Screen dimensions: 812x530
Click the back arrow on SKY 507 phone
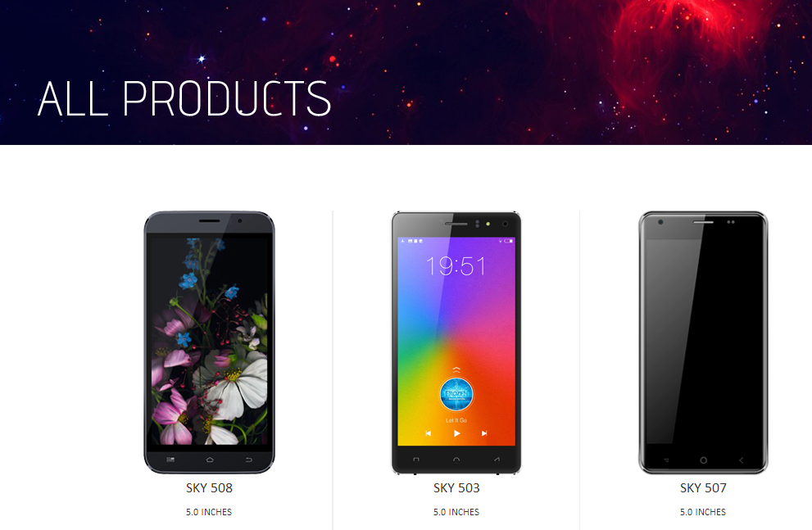pos(741,460)
